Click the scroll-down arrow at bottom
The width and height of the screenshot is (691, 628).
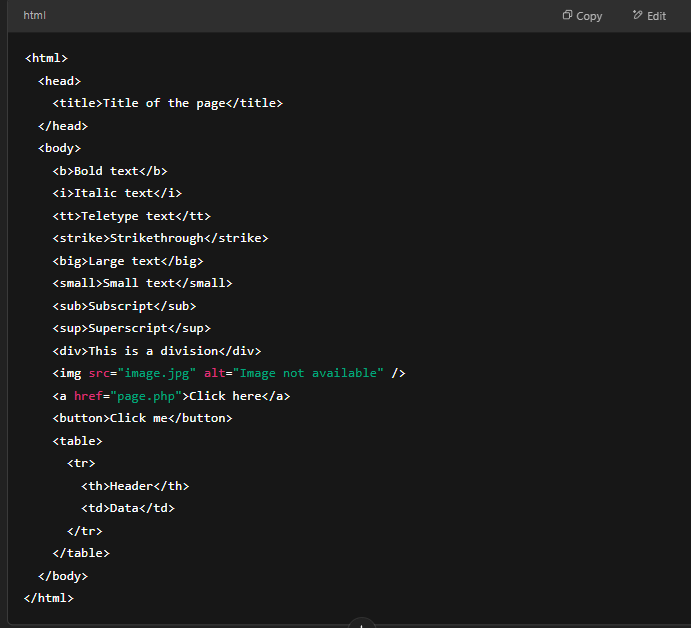361,623
